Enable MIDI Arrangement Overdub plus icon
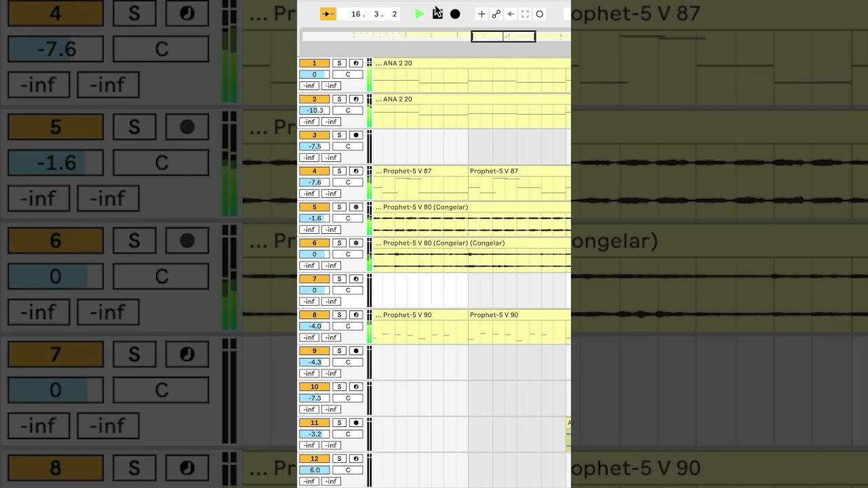 481,14
